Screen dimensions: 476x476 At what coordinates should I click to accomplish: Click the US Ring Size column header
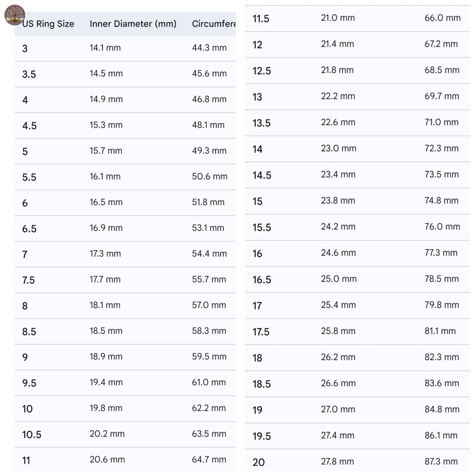[48, 24]
